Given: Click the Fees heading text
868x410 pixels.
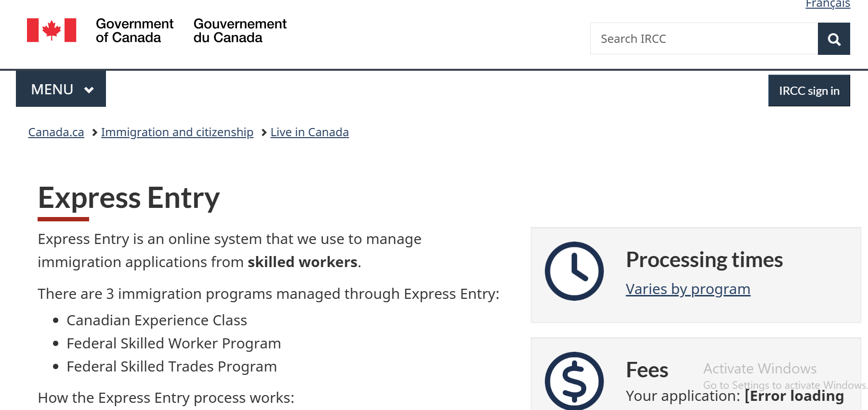Looking at the screenshot, I should [x=647, y=370].
